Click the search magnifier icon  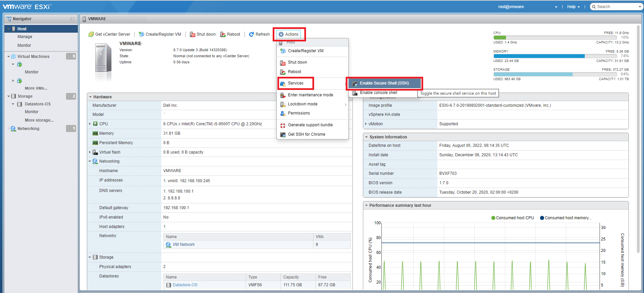click(x=594, y=7)
